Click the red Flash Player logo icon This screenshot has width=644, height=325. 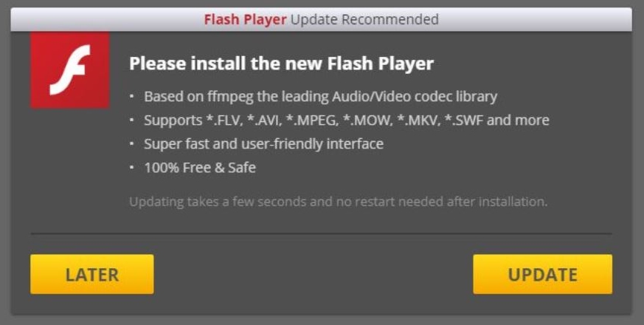click(70, 70)
